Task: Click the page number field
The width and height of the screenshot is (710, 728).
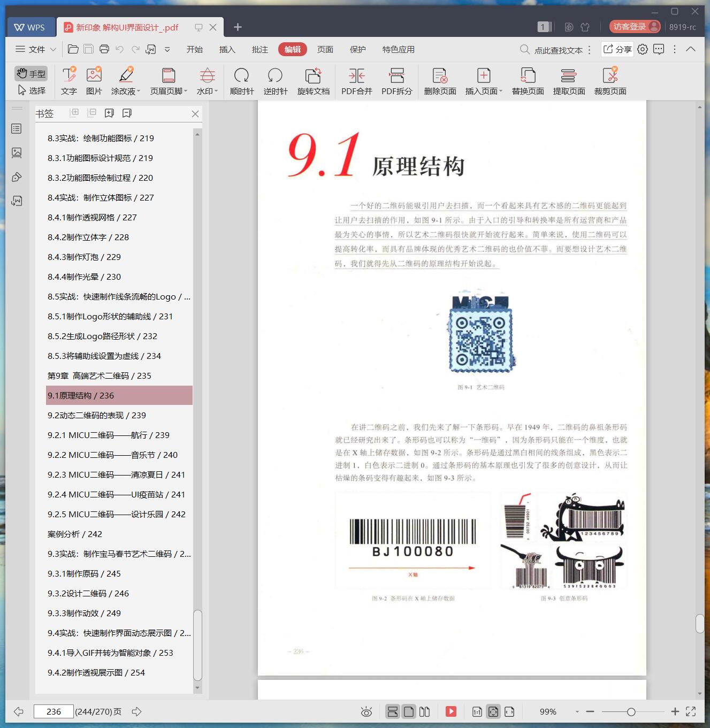Action: [54, 711]
